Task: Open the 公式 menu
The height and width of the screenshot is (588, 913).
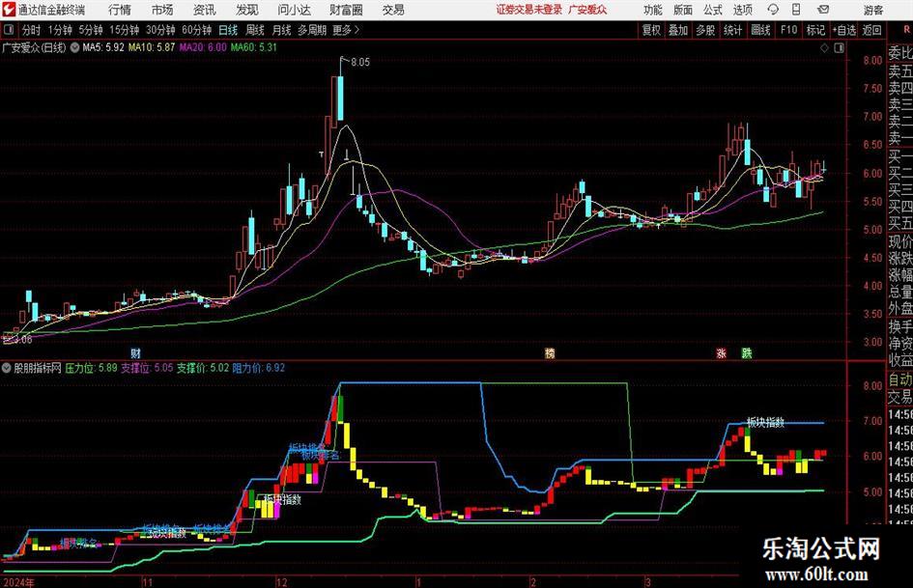Action: [x=712, y=10]
